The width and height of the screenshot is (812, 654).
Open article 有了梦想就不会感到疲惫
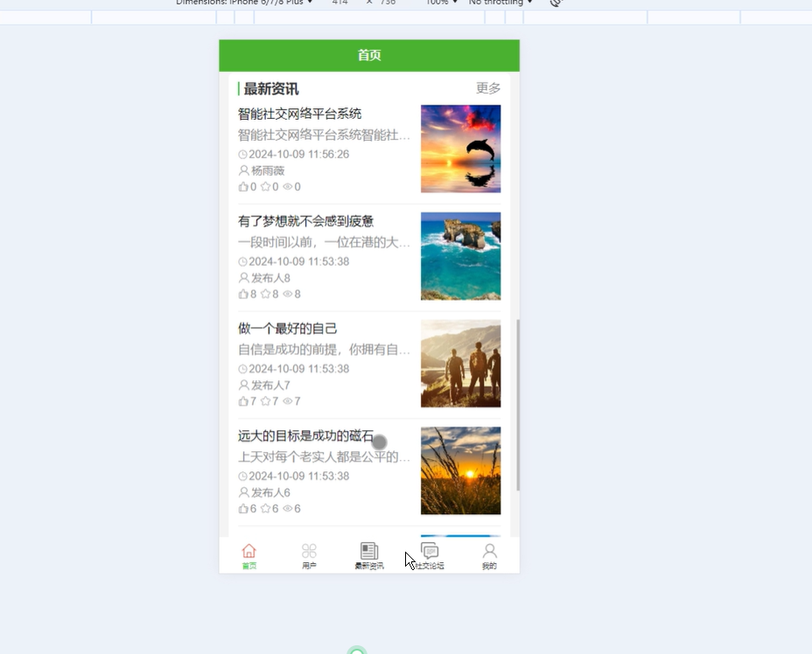tap(305, 221)
